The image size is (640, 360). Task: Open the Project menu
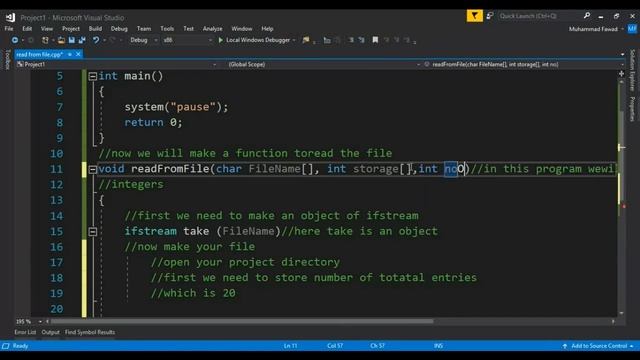[71, 29]
